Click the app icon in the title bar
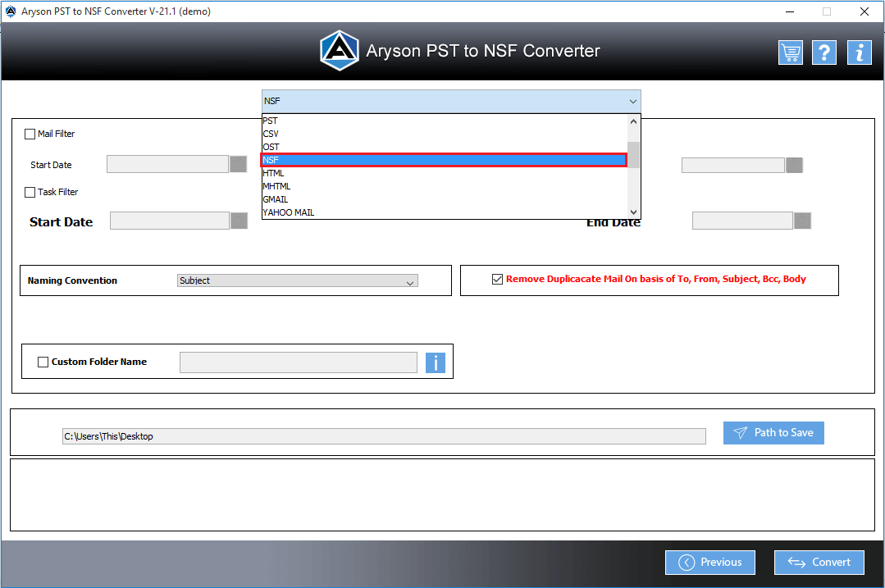Image resolution: width=885 pixels, height=588 pixels. [10, 11]
